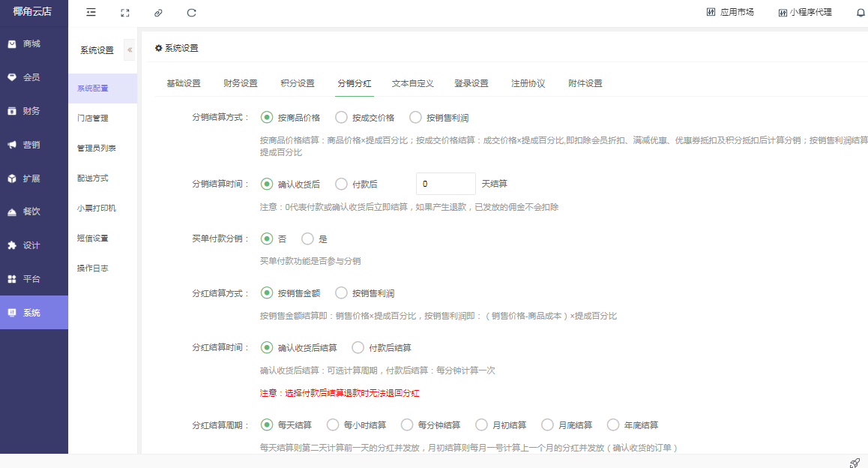Open the 财务设置 tab

[x=241, y=84]
